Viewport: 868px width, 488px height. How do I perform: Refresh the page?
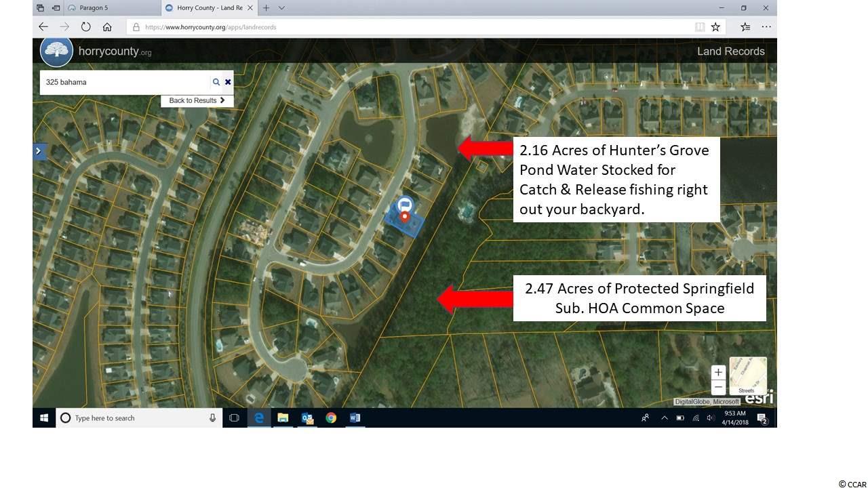pos(85,27)
